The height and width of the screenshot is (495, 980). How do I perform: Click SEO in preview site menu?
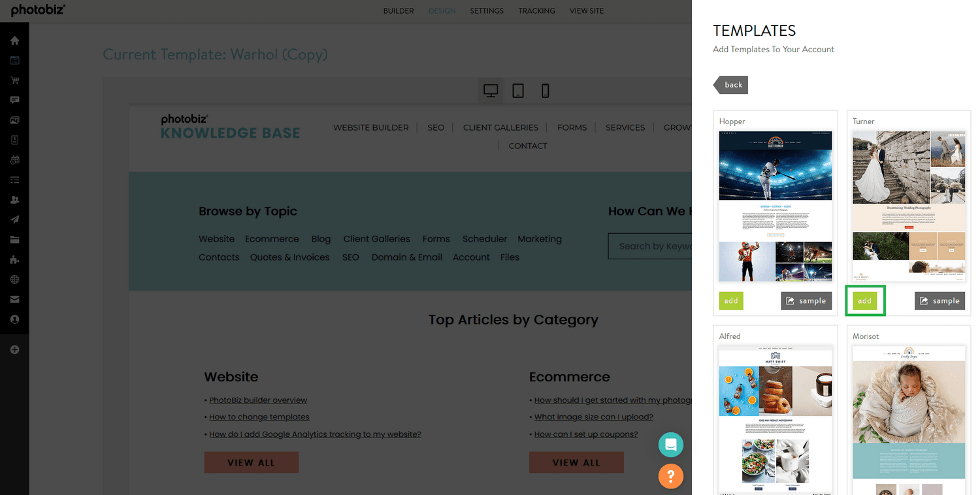436,127
